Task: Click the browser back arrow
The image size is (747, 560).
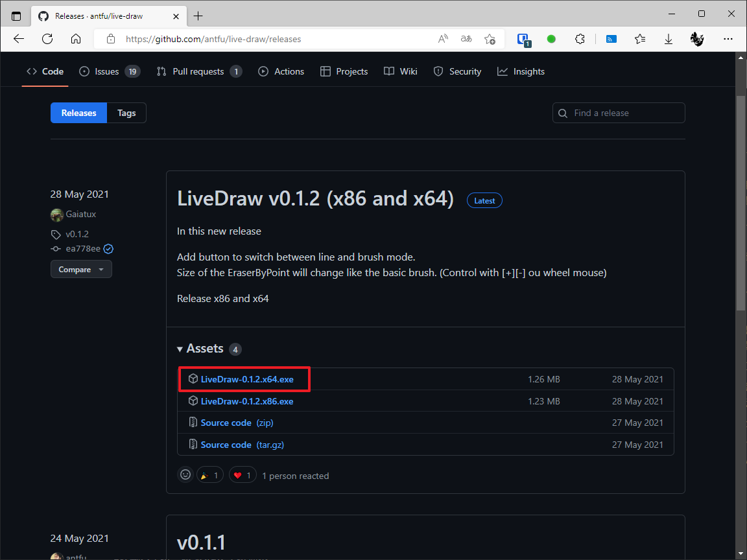Action: coord(19,39)
